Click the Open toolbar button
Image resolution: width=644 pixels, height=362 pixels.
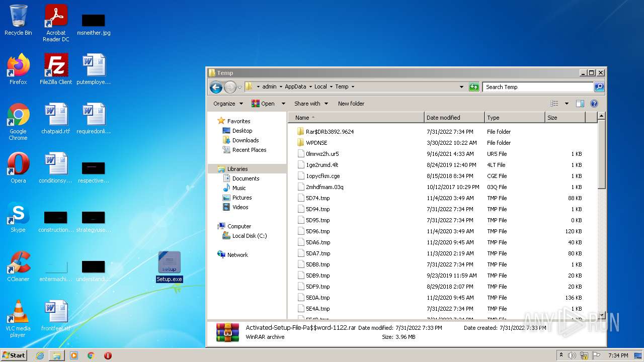click(263, 104)
